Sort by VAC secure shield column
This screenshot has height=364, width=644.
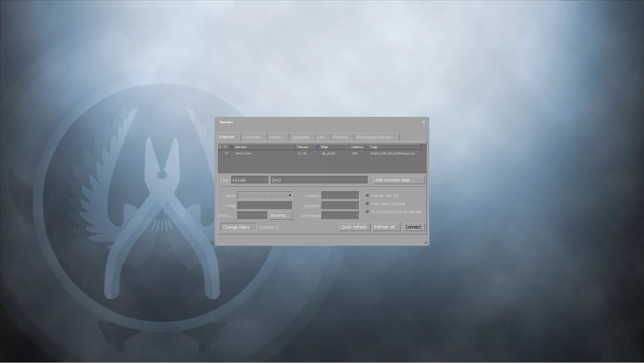tap(225, 147)
